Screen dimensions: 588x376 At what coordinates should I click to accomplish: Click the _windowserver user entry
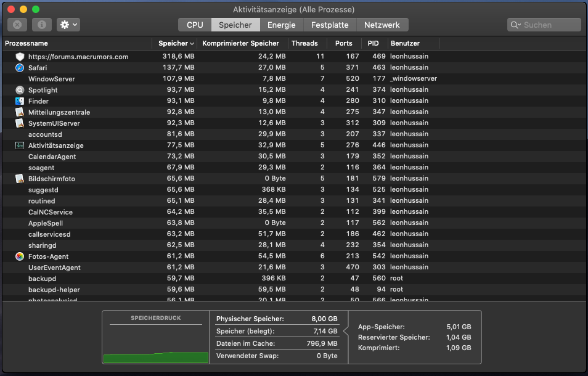click(x=413, y=78)
